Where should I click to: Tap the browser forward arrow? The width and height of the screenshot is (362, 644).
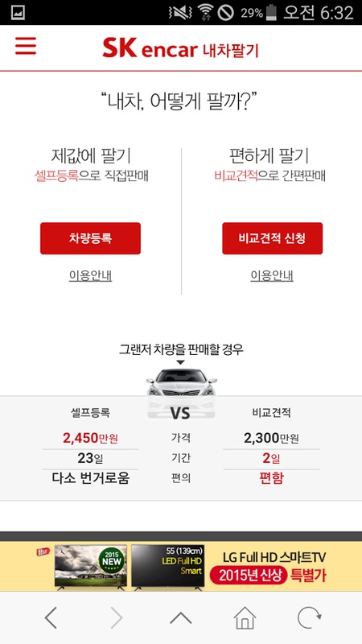(117, 617)
